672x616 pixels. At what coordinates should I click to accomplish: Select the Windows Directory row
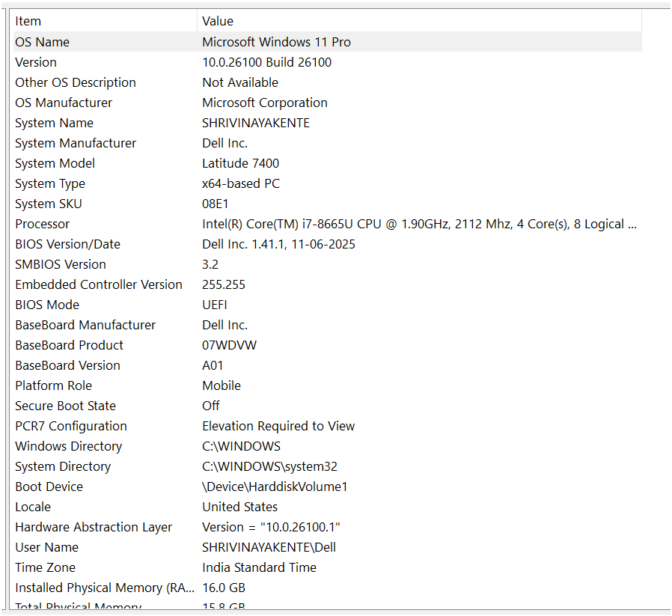(328, 446)
